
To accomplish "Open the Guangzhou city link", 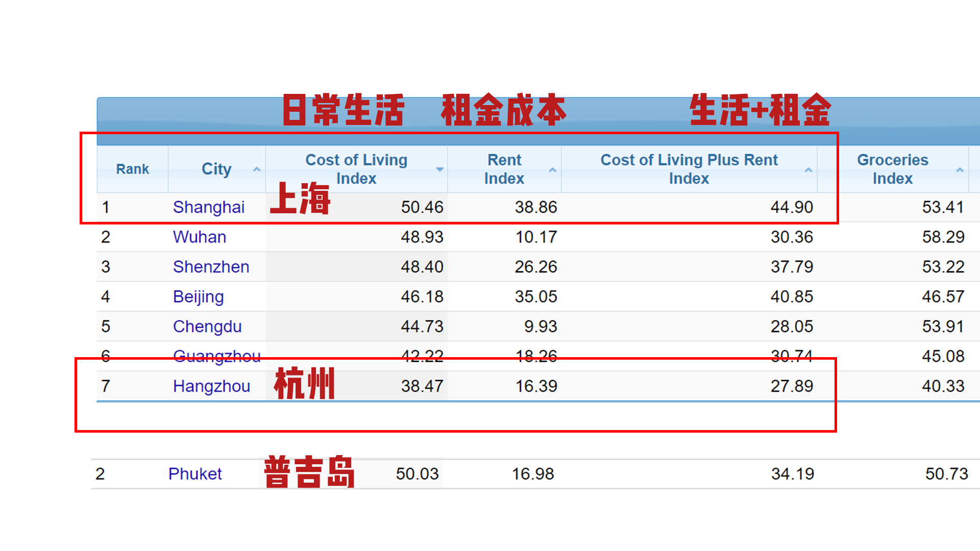I will (x=216, y=356).
